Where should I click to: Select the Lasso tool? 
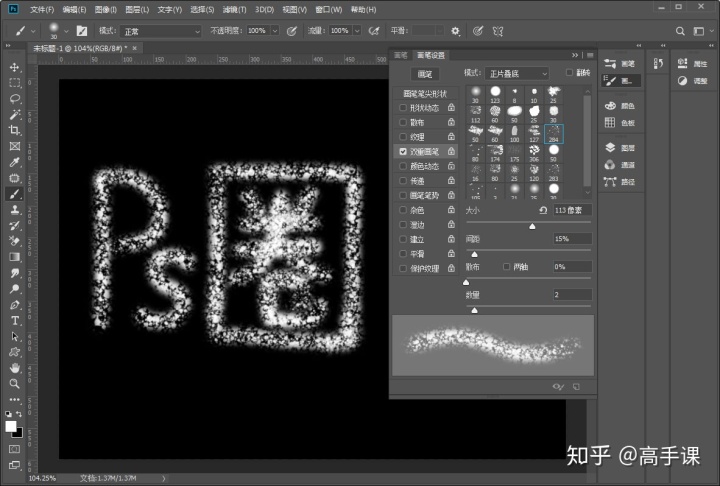tap(15, 99)
